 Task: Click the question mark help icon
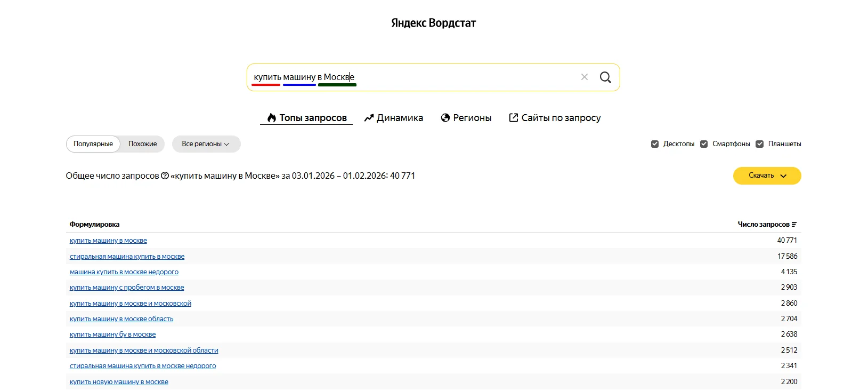pyautogui.click(x=165, y=176)
